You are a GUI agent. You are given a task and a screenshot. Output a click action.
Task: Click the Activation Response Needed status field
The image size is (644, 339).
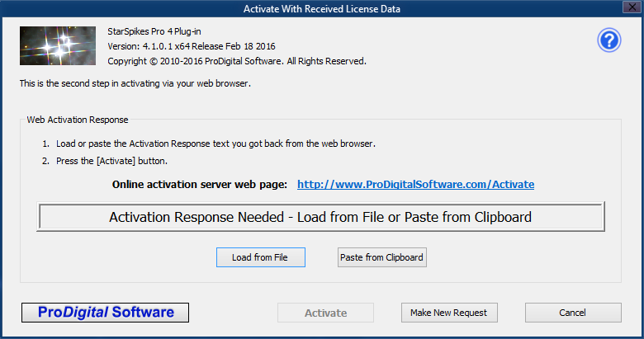click(320, 217)
